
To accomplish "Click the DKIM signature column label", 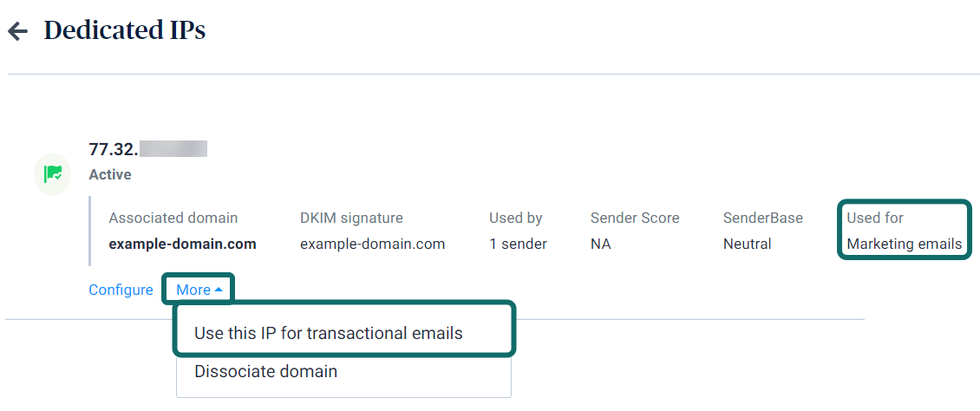I will 351,218.
